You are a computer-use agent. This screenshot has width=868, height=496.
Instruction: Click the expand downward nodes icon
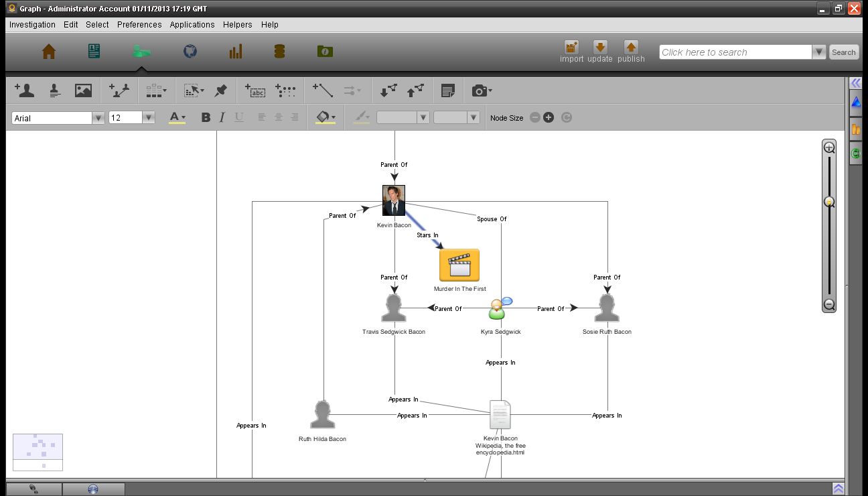pos(388,90)
